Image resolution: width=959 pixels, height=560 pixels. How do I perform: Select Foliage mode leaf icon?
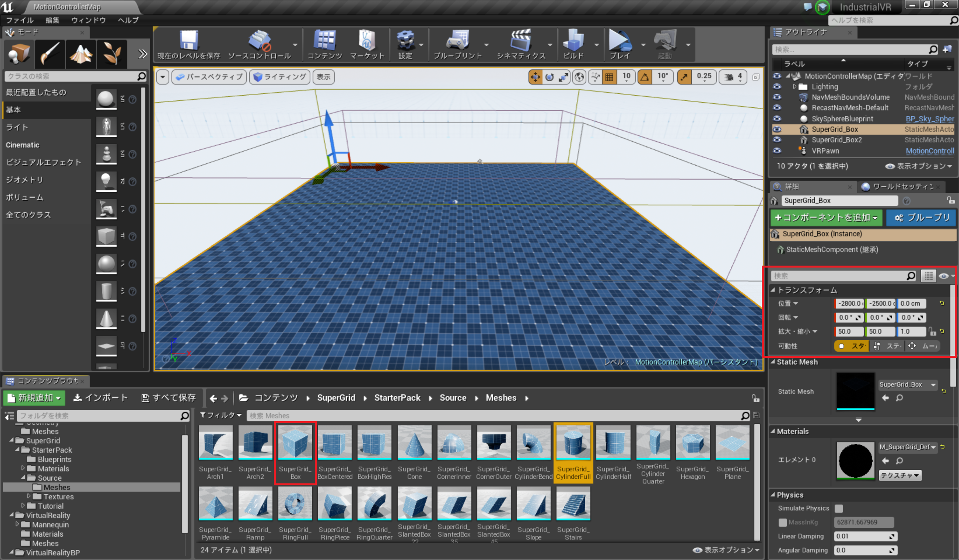point(112,54)
